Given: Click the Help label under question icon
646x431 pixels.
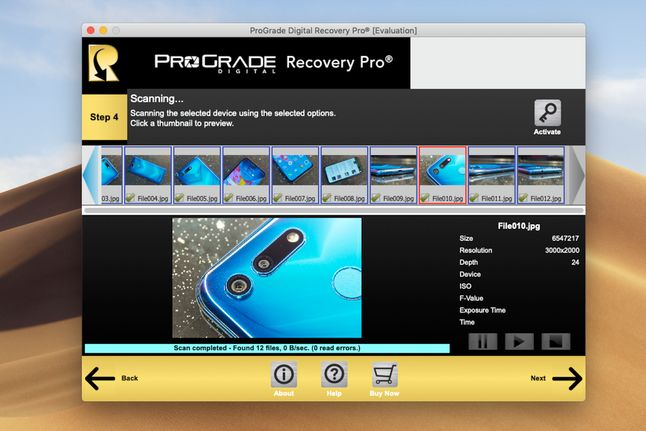Looking at the screenshot, I should (x=334, y=394).
